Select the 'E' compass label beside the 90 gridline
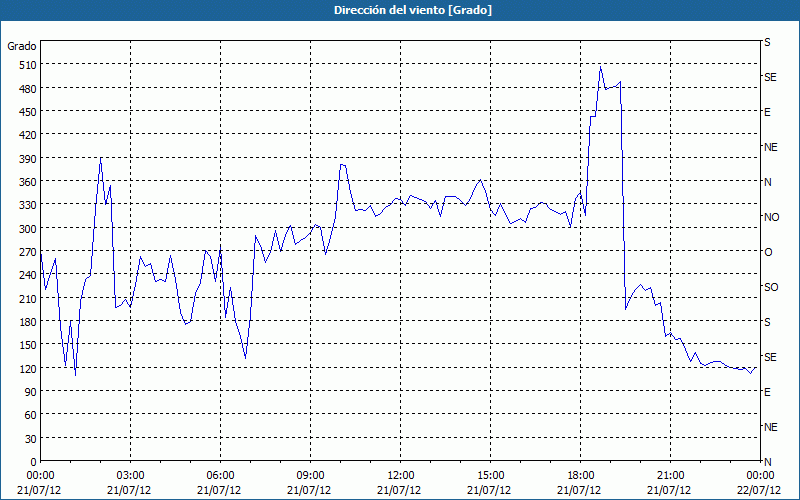Viewport: 800px width, 500px height. [767, 392]
